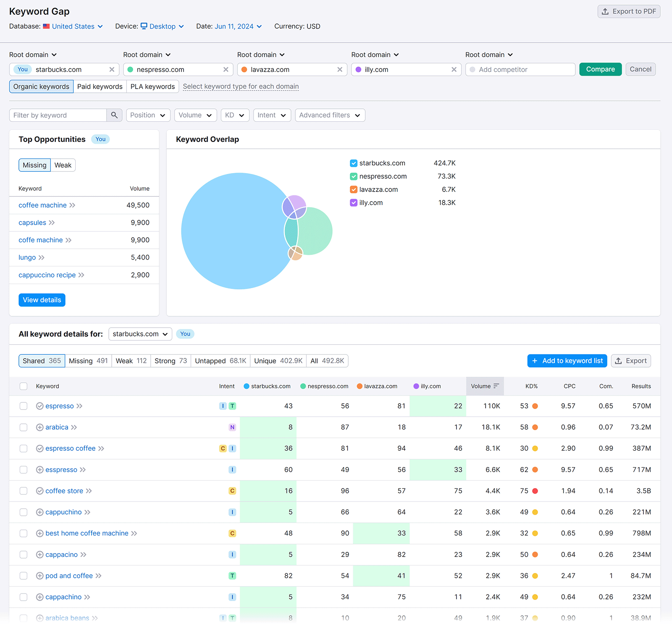Click the sort arrow on the Volume column
The width and height of the screenshot is (672, 625).
(497, 386)
